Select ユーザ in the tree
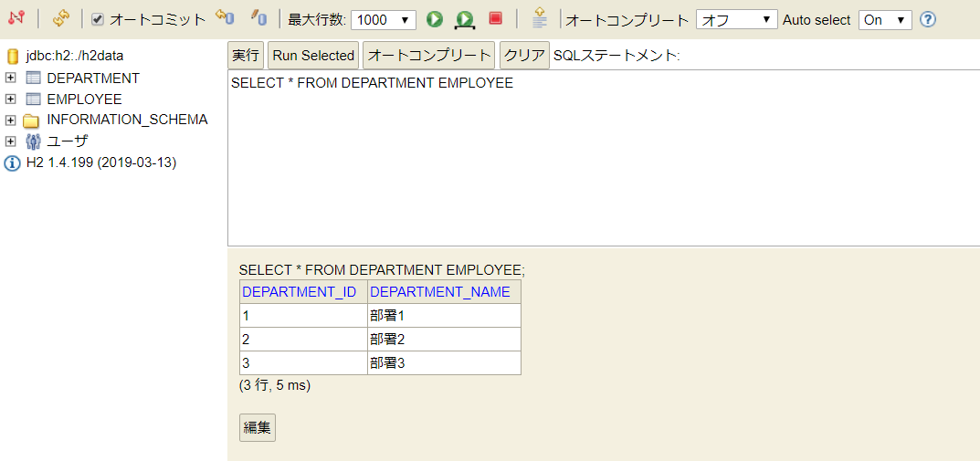 click(68, 141)
